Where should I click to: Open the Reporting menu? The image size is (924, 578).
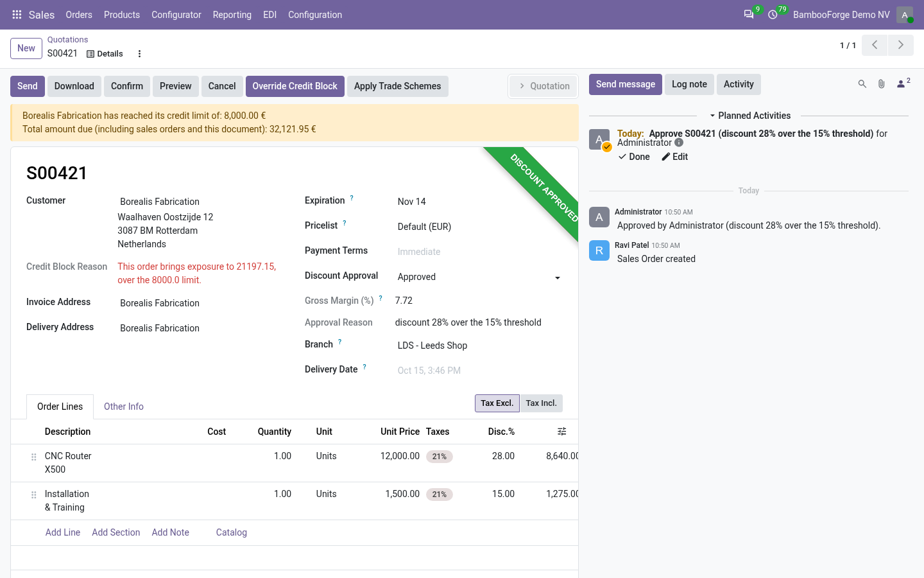coord(232,15)
